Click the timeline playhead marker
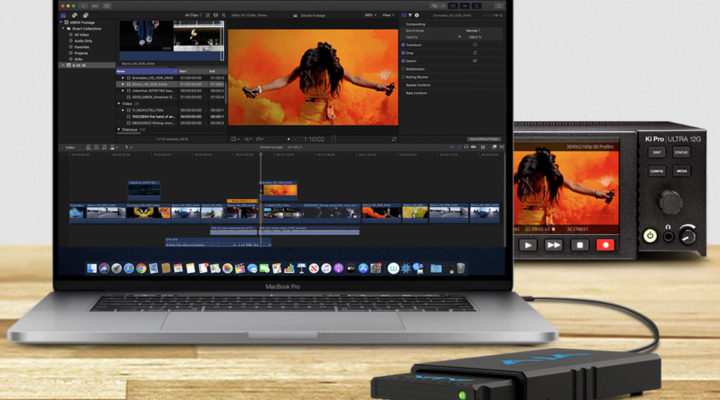Image resolution: width=720 pixels, height=400 pixels. (261, 155)
